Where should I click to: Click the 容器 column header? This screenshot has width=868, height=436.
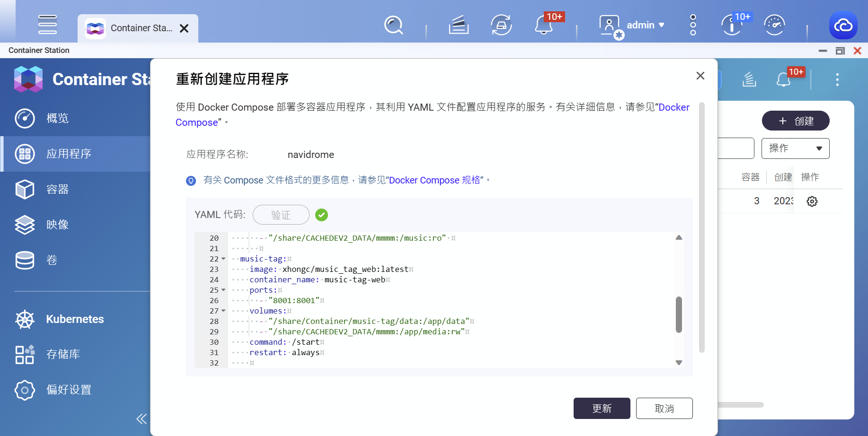point(750,177)
